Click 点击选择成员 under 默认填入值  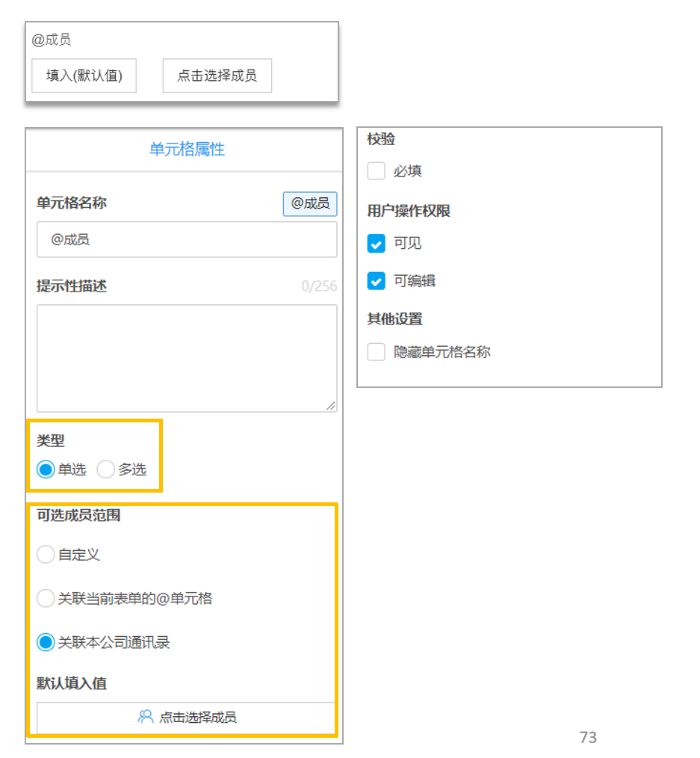click(186, 718)
